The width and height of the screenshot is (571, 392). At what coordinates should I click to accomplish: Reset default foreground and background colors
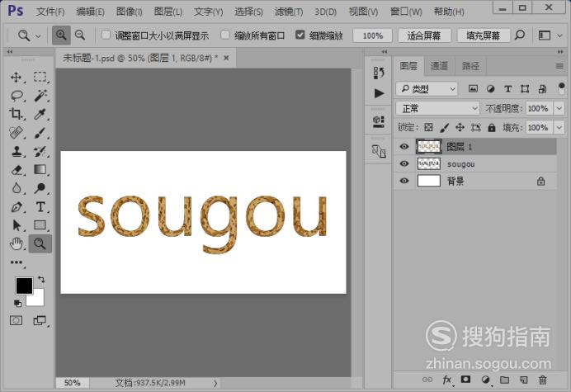17,303
